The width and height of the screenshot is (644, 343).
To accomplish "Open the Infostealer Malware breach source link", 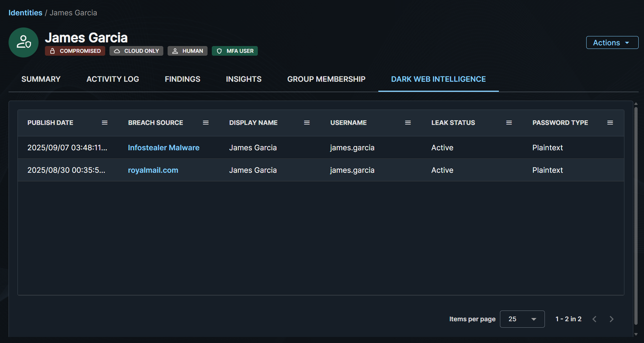I will (x=164, y=148).
